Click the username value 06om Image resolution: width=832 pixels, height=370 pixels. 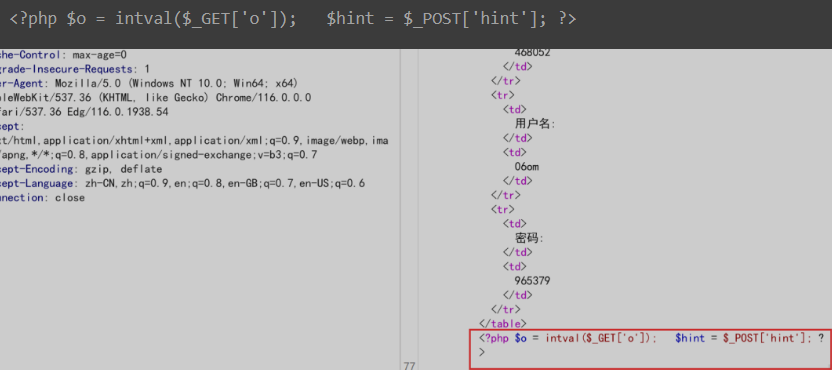(526, 167)
